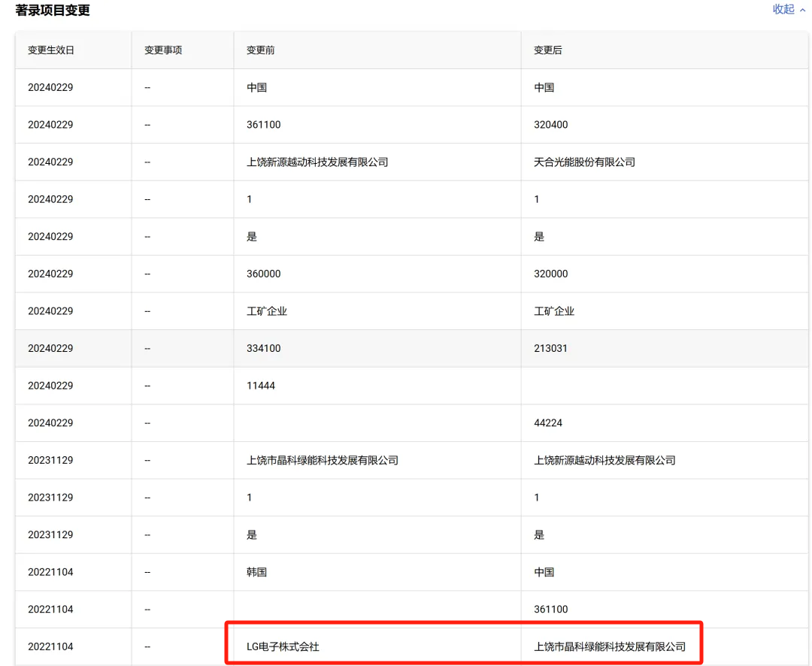
Task: Select the 变更后 column header
Action: tap(548, 50)
